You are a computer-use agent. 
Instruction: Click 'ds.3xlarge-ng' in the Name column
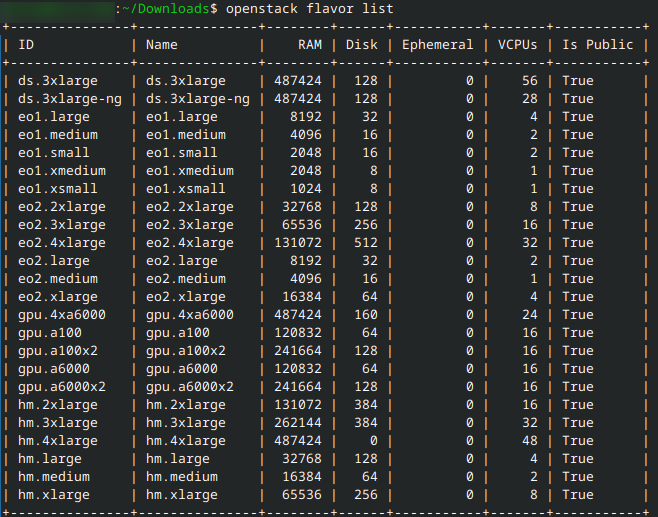pos(198,99)
